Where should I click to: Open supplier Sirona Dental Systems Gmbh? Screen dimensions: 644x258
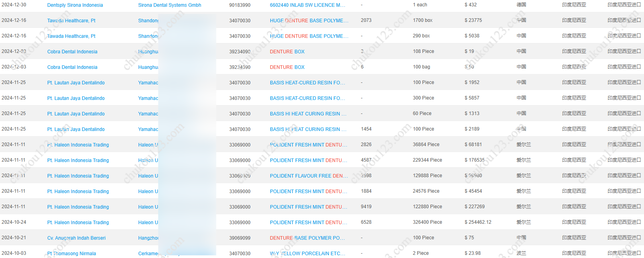[x=169, y=5]
